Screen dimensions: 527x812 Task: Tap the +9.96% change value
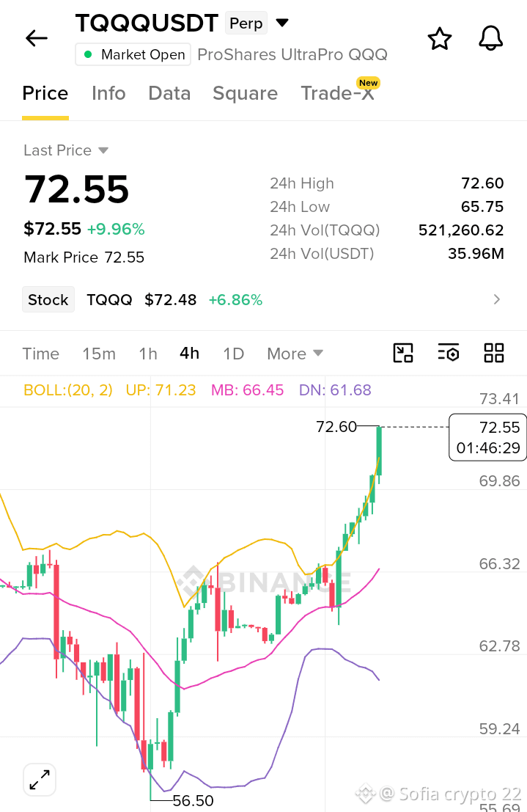tap(116, 229)
